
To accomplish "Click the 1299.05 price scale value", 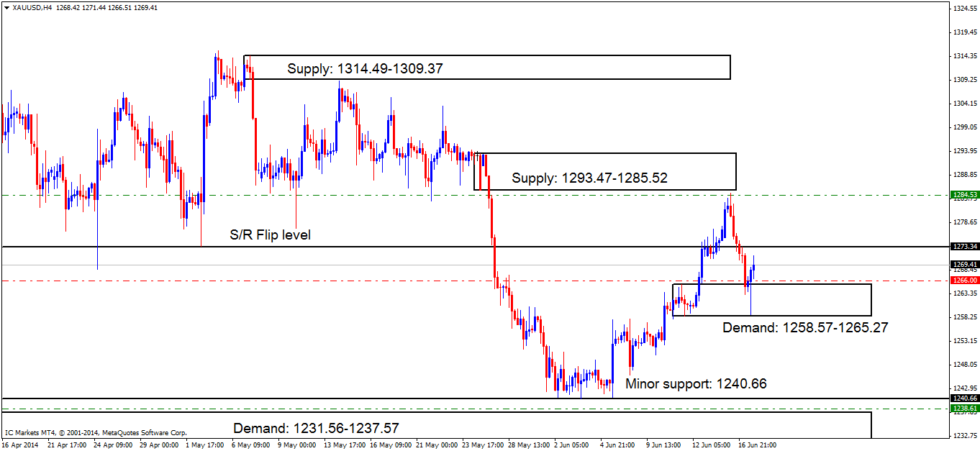I will point(964,127).
